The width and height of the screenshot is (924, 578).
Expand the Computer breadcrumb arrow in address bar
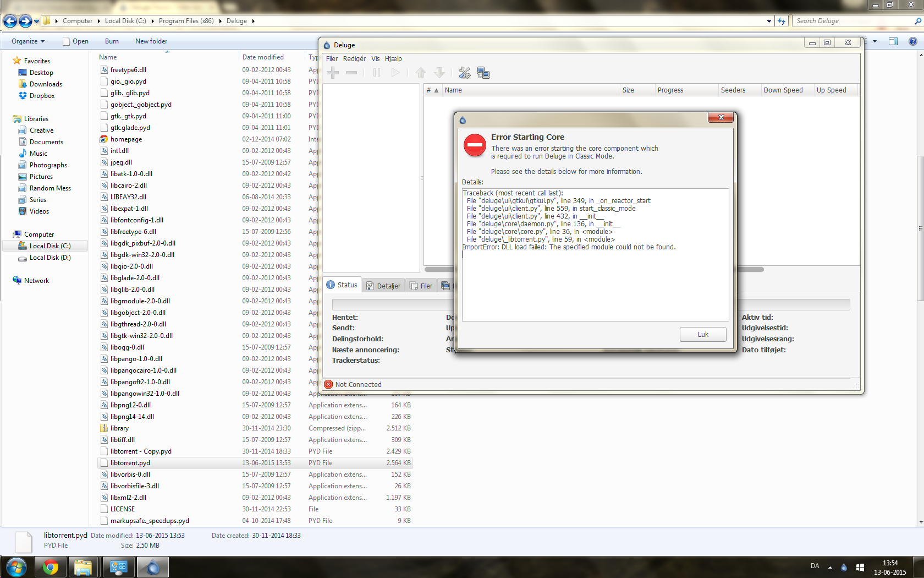(x=98, y=21)
